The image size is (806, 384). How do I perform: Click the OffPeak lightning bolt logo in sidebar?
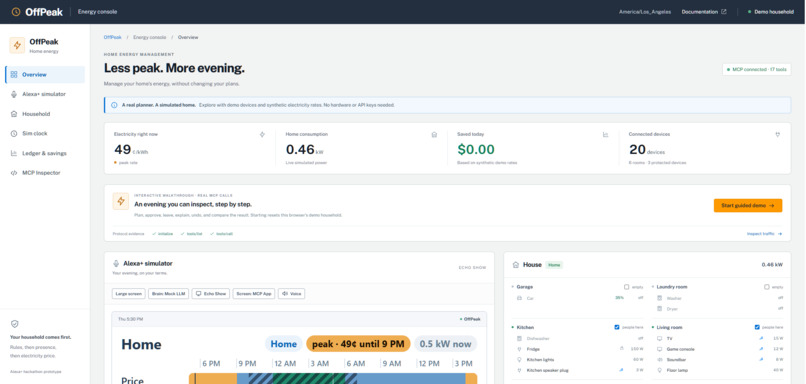click(17, 45)
